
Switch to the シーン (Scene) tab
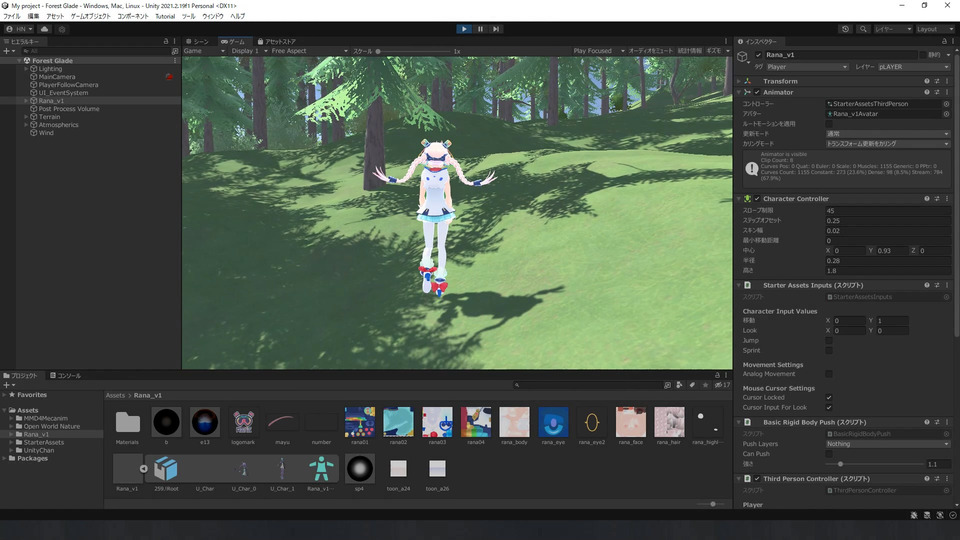point(197,41)
